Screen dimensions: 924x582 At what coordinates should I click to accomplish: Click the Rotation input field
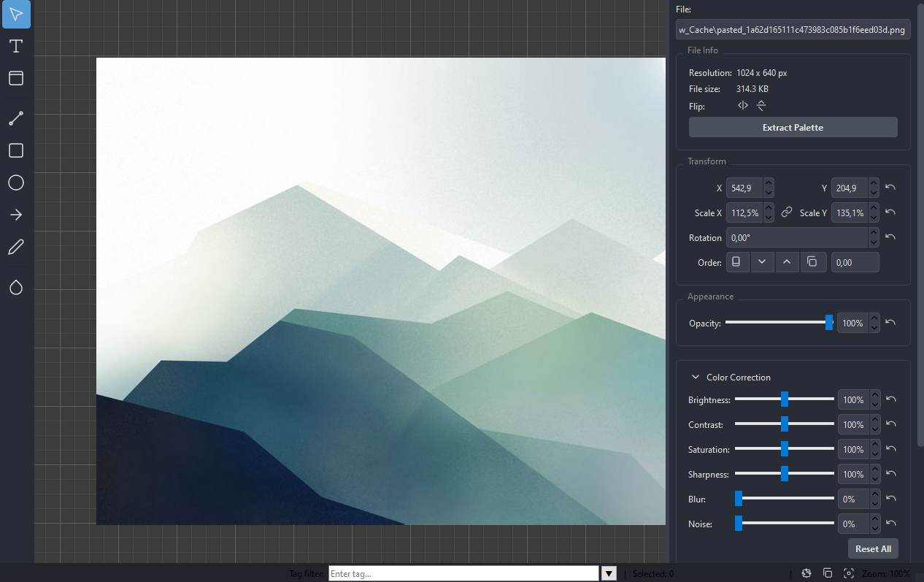click(796, 237)
